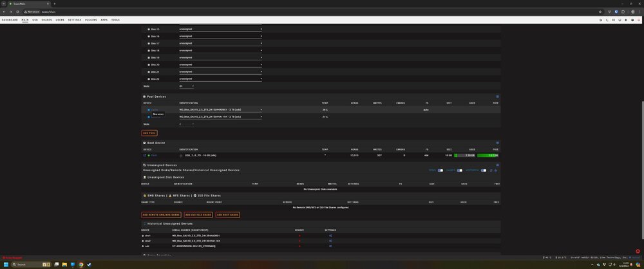Open the Flash boot device link icon
The image size is (644, 269).
tap(144, 155)
